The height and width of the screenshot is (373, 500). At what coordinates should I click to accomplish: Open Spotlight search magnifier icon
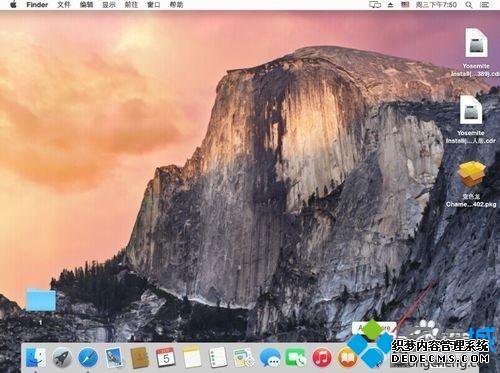(469, 5)
